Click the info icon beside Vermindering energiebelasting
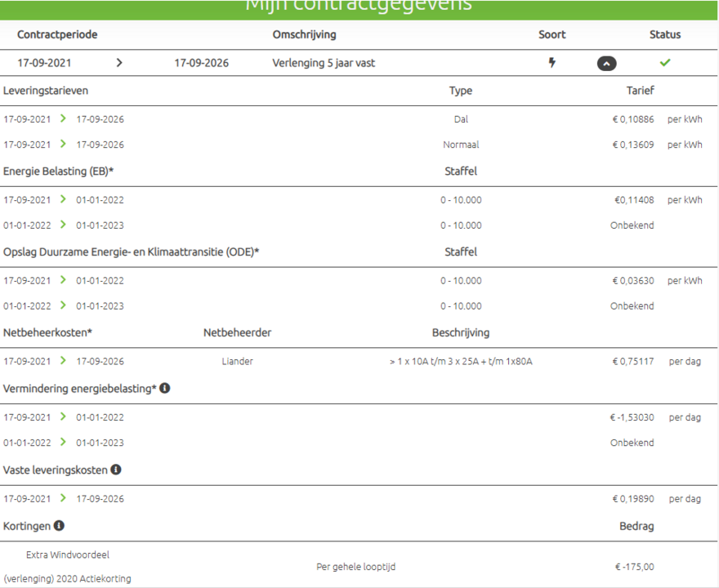The height and width of the screenshot is (588, 719). pyautogui.click(x=165, y=389)
